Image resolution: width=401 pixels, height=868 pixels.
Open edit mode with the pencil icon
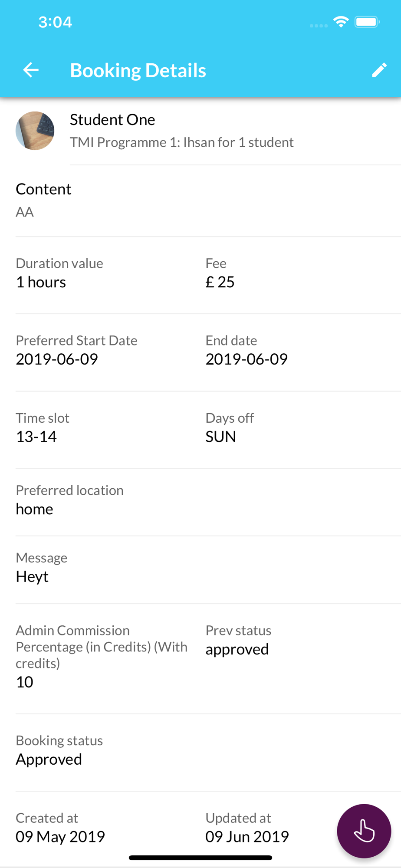(379, 70)
